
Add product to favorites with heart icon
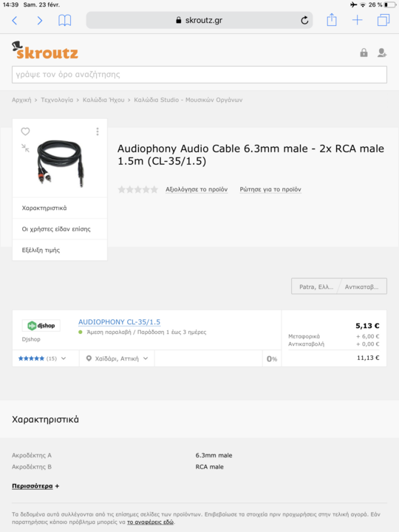pos(25,132)
